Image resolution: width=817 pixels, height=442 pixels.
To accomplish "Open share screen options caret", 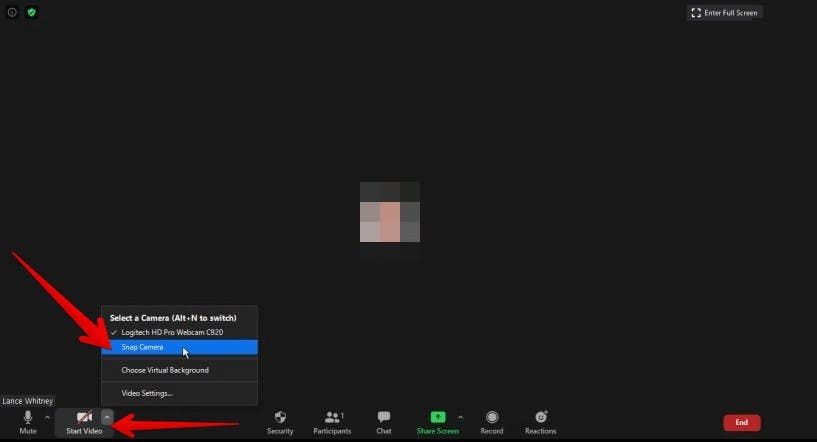I will [x=460, y=417].
